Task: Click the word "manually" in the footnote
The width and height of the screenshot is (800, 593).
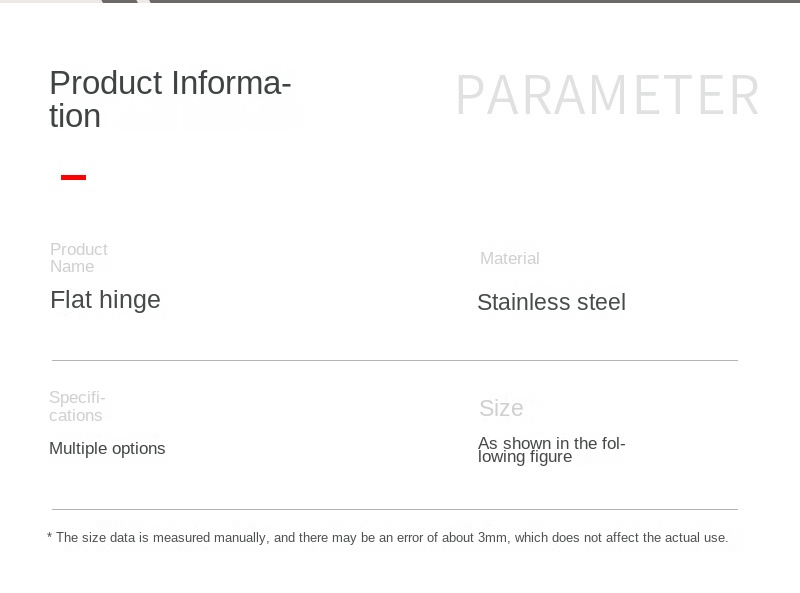Action: (240, 538)
